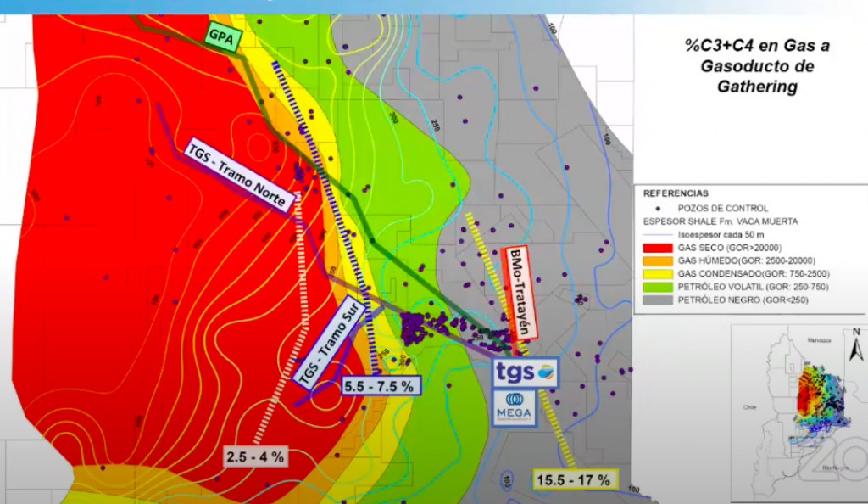Click the 5.5 - 7.5 % value box
Screen dimensions: 868x504
point(380,386)
